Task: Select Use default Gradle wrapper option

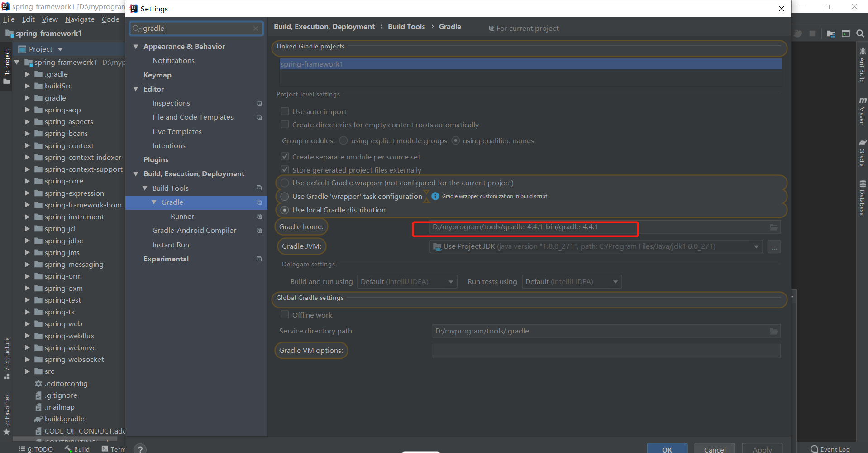Action: pos(285,183)
